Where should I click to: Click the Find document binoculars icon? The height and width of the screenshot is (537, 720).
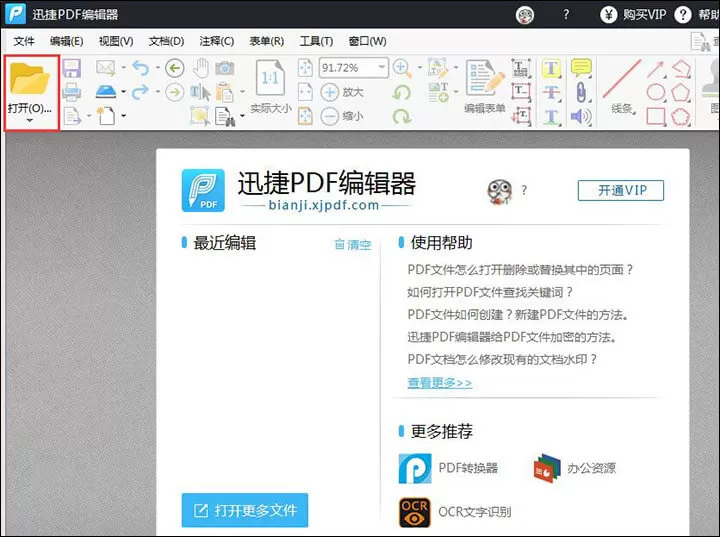pyautogui.click(x=225, y=116)
